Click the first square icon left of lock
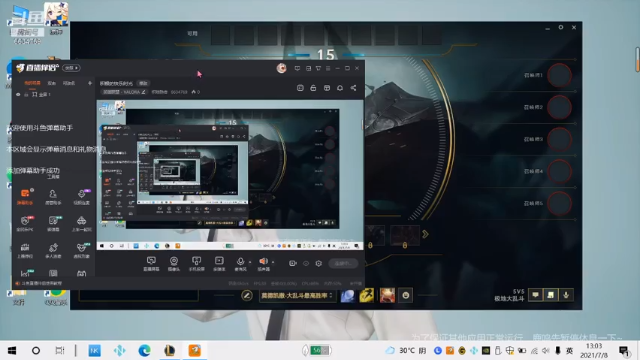 pos(300,88)
